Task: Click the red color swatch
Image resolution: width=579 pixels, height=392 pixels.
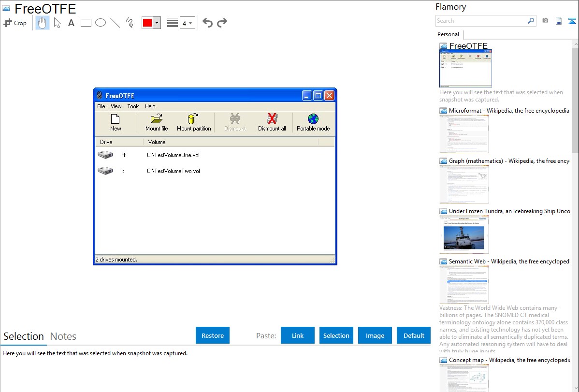Action: [x=147, y=23]
